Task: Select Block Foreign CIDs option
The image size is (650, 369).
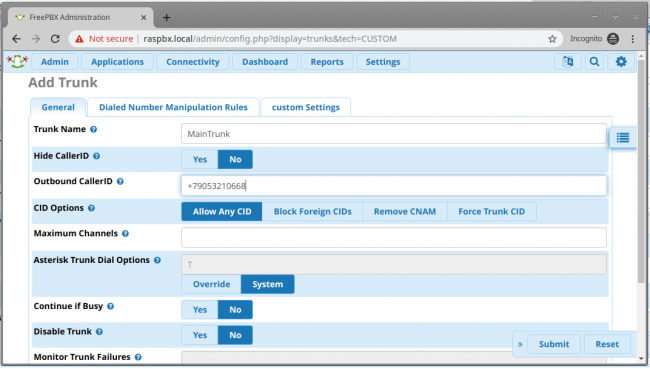Action: [313, 212]
